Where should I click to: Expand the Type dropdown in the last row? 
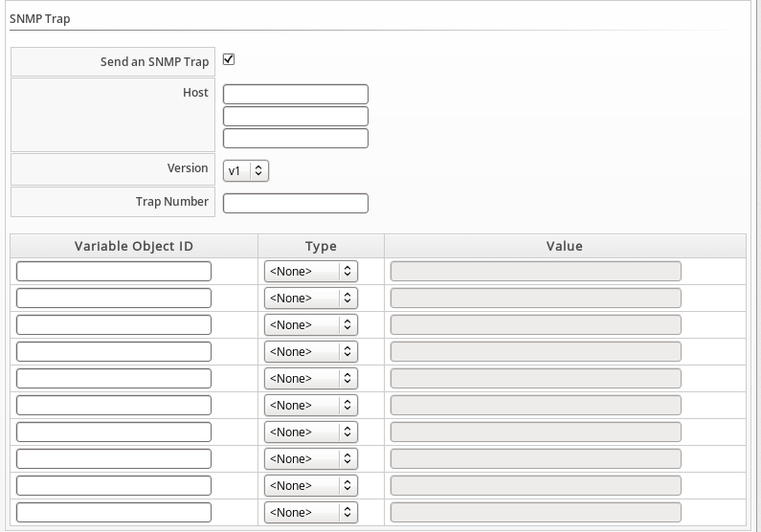[x=310, y=513]
